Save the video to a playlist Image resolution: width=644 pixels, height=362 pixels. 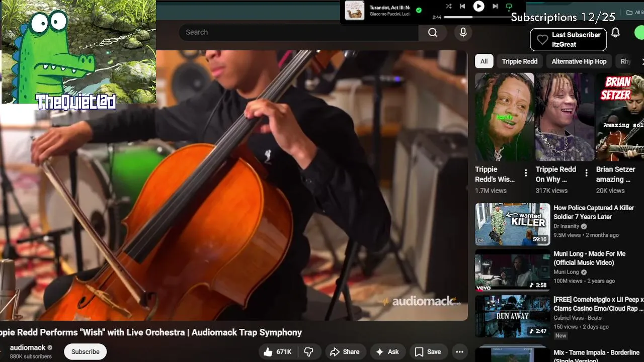[428, 352]
